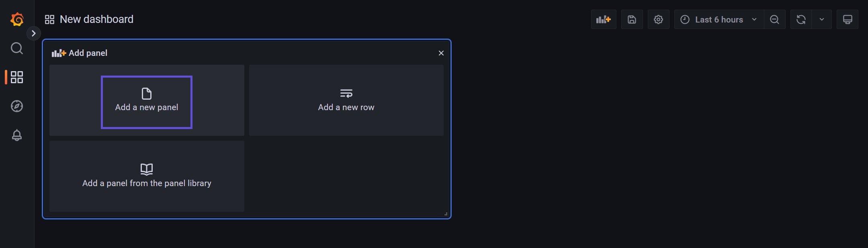868x248 pixels.
Task: Expand the navigation sidebar arrow
Action: pos(34,33)
